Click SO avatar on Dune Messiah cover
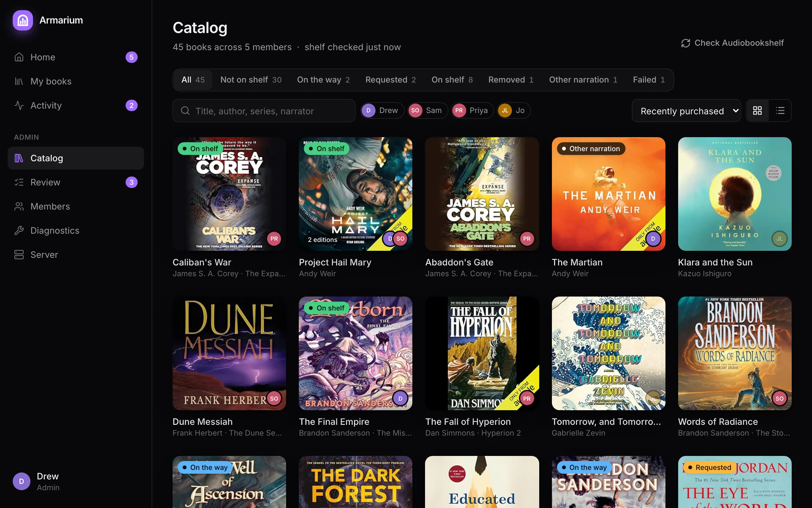The width and height of the screenshot is (812, 508). tap(274, 398)
